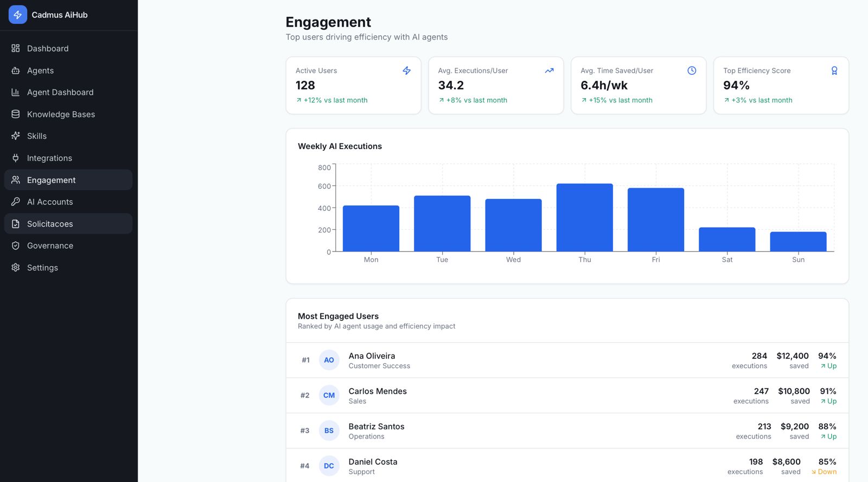Click the CM avatar for Carlos Mendes

[x=329, y=395]
